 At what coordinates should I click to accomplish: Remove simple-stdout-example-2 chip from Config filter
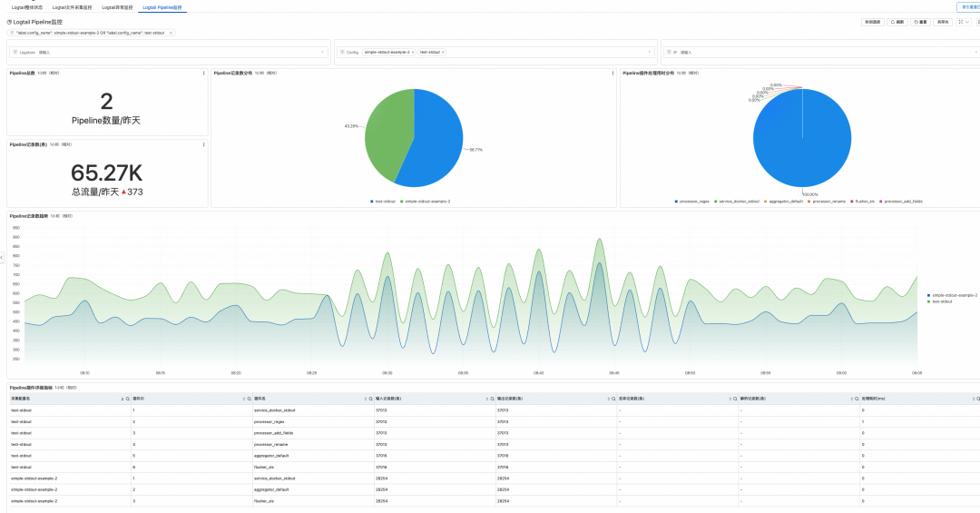click(413, 52)
